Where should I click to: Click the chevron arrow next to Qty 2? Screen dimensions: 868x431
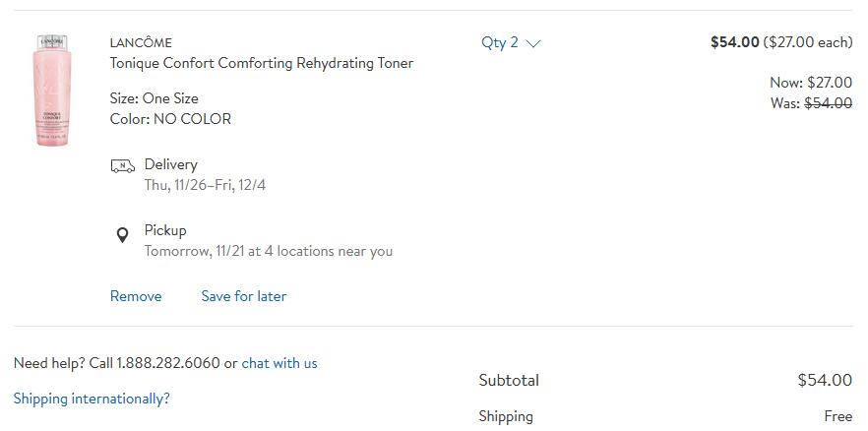[532, 43]
